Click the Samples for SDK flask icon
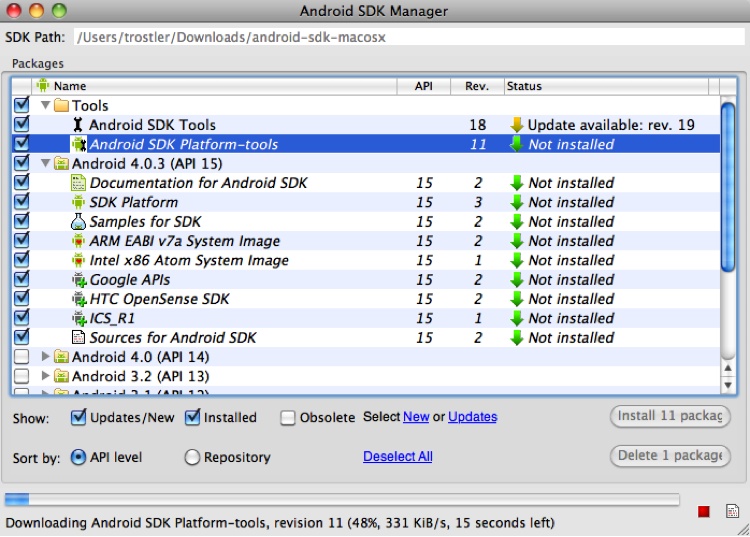Viewport: 750px width, 537px height. click(78, 221)
